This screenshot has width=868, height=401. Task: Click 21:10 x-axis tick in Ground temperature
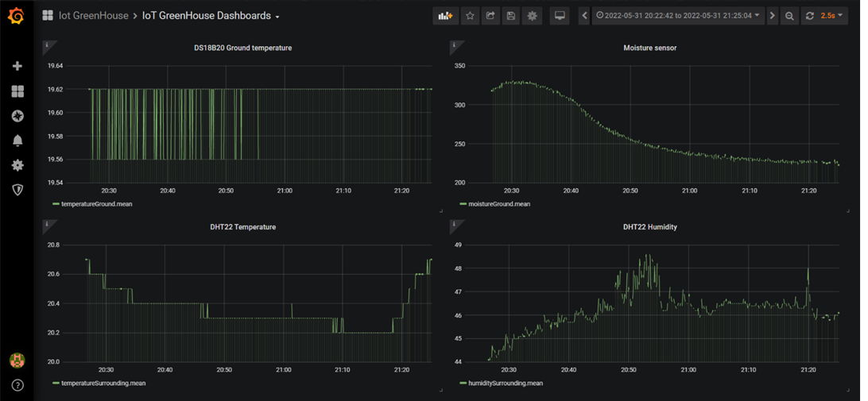(343, 191)
